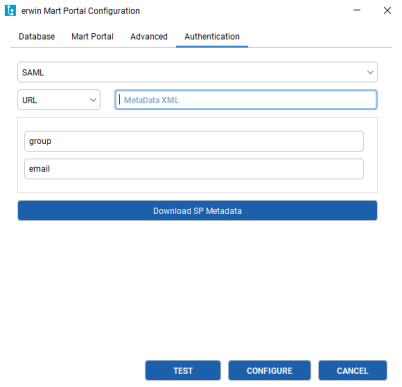Select the Authentication tab

[212, 36]
